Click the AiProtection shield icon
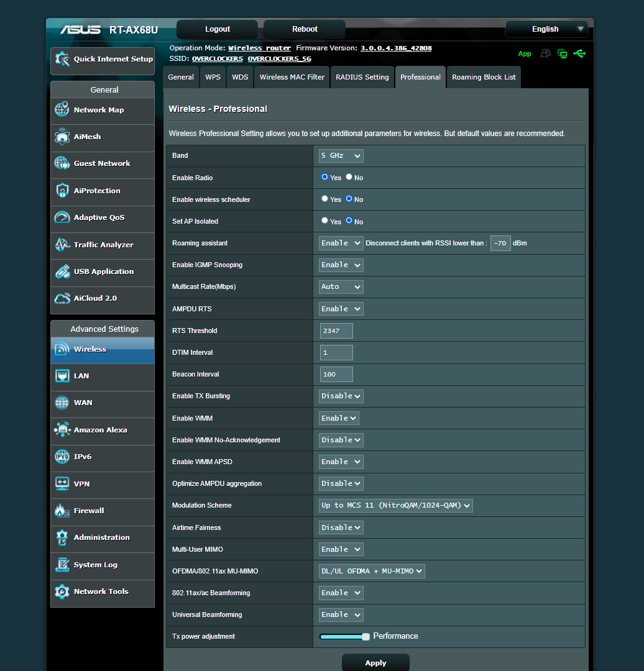Screen dimensions: 644x671 [62, 191]
